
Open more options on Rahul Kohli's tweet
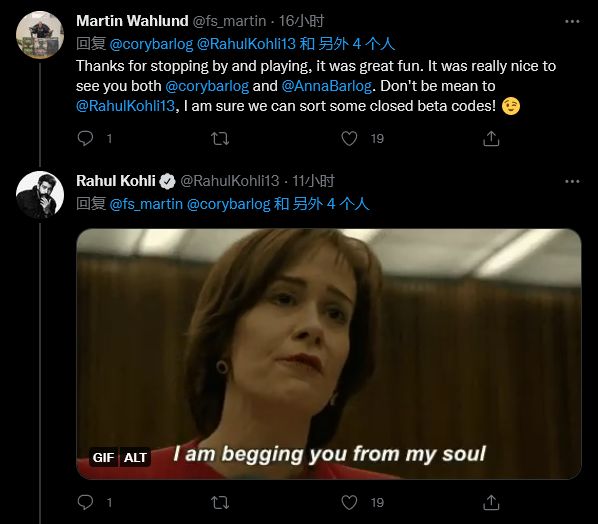(x=572, y=181)
